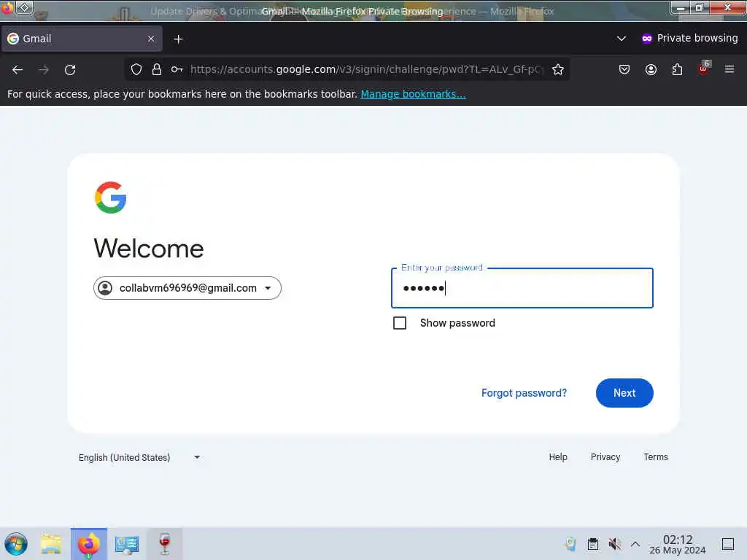The height and width of the screenshot is (560, 747).
Task: Open the computer settings taskbar icon
Action: click(127, 544)
